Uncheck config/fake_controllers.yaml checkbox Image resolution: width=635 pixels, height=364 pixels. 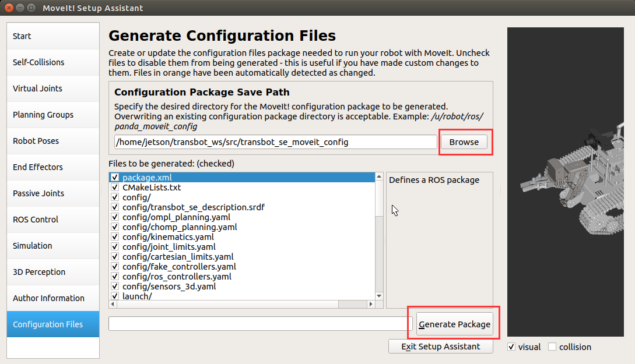[115, 267]
